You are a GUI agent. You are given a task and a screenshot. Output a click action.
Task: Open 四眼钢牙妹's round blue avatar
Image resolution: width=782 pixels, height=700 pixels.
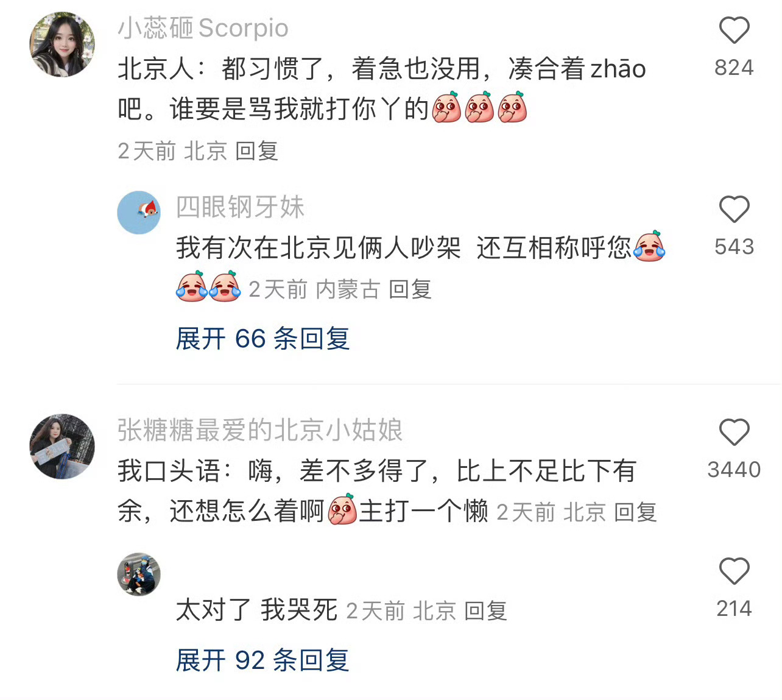(139, 213)
